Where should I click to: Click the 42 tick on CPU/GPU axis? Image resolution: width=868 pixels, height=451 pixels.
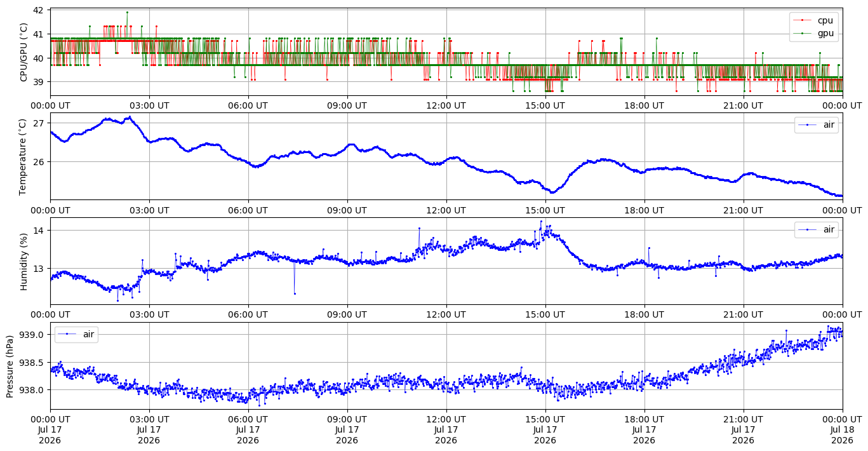(x=38, y=11)
